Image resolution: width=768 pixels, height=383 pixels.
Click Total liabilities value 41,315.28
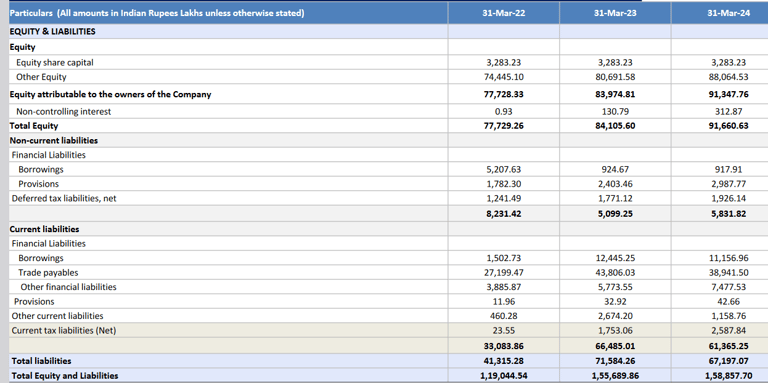504,361
